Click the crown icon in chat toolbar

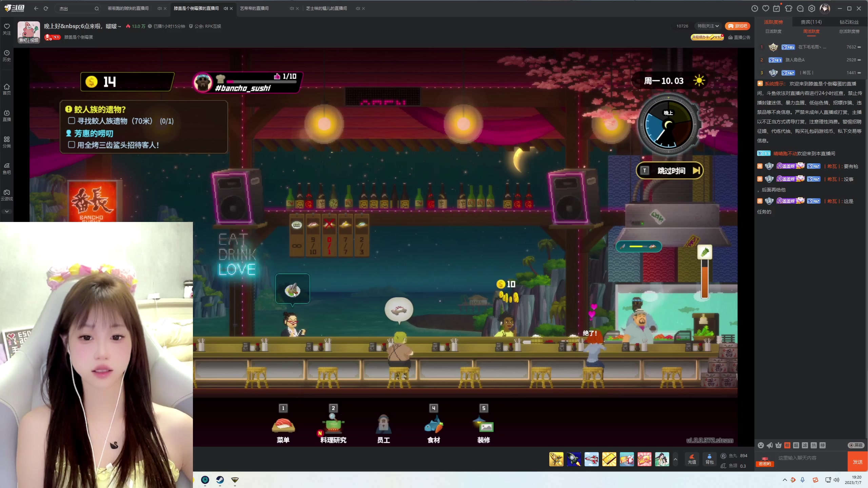pyautogui.click(x=778, y=445)
